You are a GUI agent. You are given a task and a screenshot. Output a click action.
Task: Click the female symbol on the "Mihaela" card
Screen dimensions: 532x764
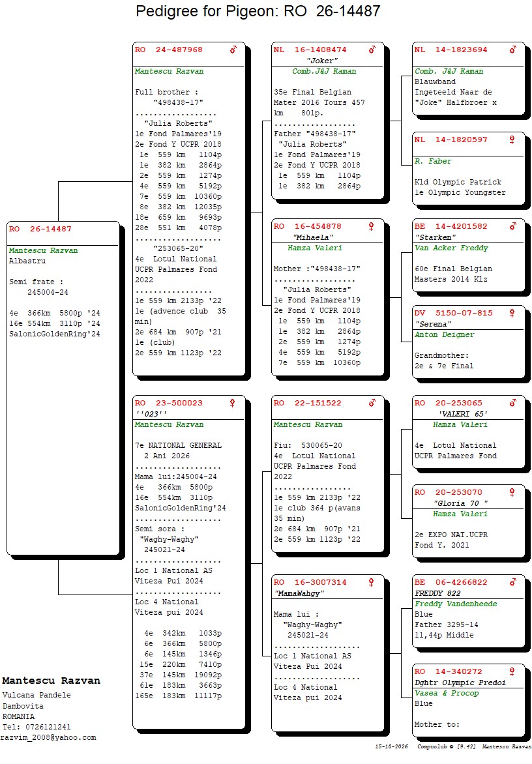(x=371, y=226)
